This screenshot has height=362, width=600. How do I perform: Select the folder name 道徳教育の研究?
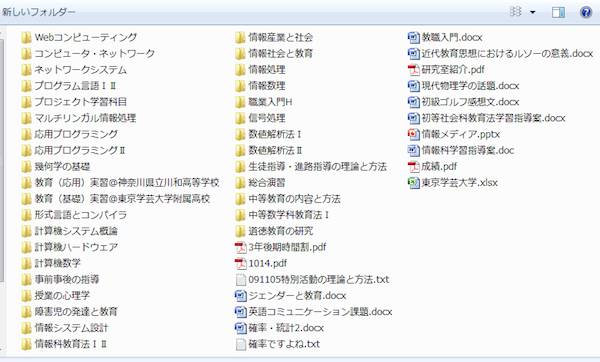pos(280,231)
